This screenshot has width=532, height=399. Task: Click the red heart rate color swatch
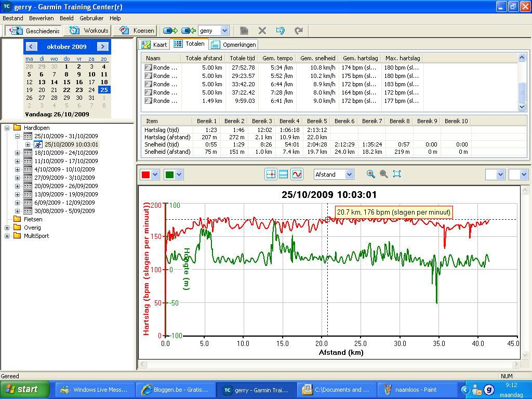[x=145, y=175]
